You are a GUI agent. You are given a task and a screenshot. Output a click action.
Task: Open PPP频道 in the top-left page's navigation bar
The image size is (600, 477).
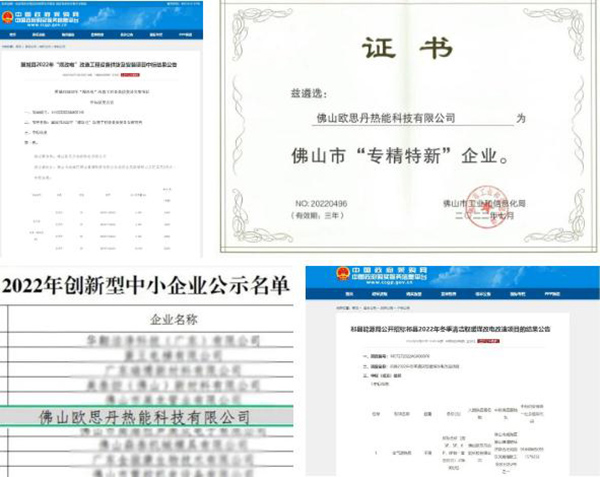tap(186, 35)
